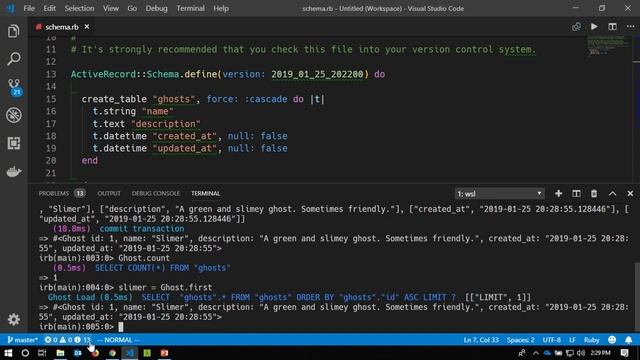Close the schema.rb editor tab
The height and width of the screenshot is (360, 640).
[87, 27]
